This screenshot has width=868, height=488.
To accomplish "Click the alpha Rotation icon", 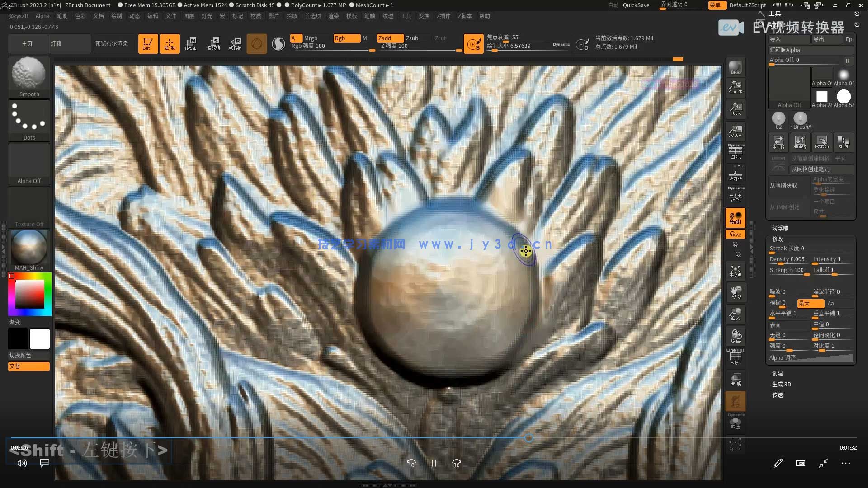I will tap(821, 142).
